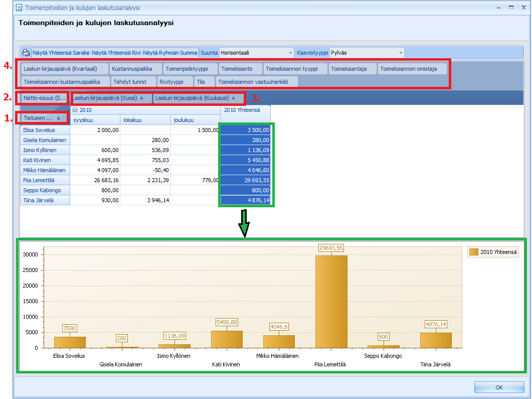Select the joulukuu column header
The image size is (532, 399).
tap(196, 120)
